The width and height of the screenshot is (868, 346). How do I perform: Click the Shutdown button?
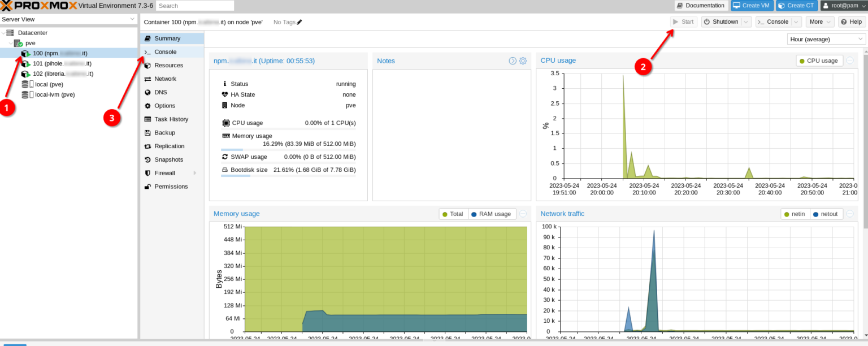(721, 22)
